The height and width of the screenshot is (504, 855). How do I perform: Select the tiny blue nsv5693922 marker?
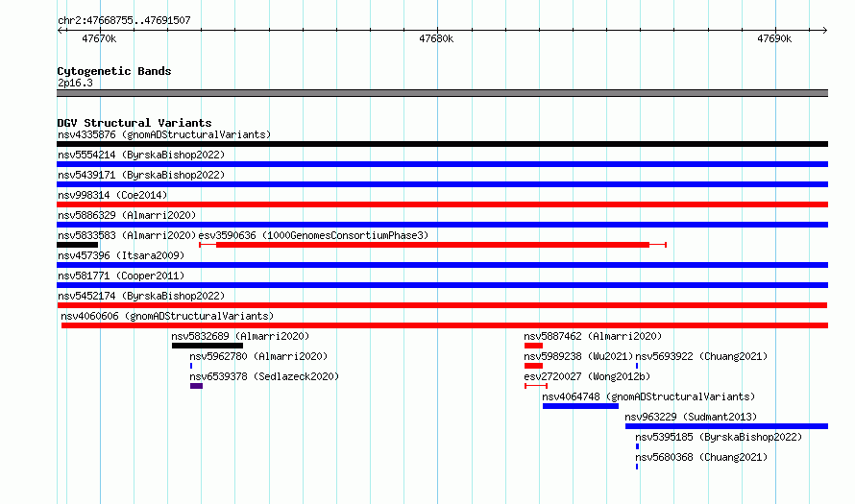click(x=637, y=366)
